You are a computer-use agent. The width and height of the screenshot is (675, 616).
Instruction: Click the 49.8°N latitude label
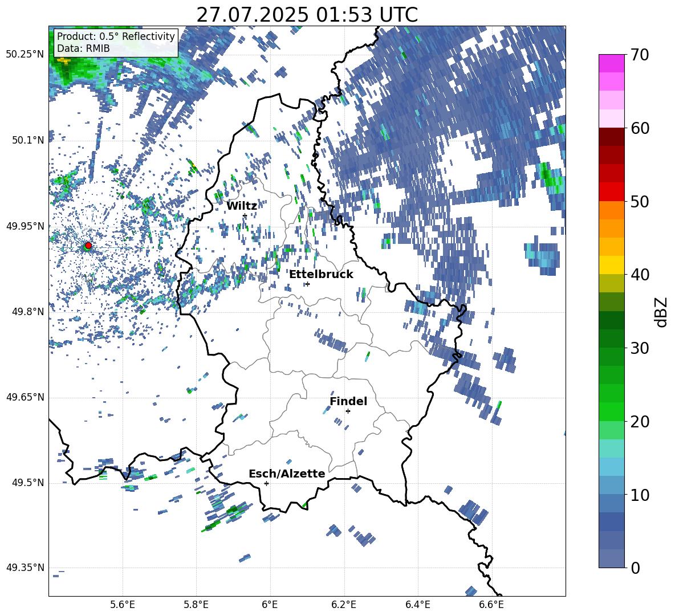[x=27, y=312]
